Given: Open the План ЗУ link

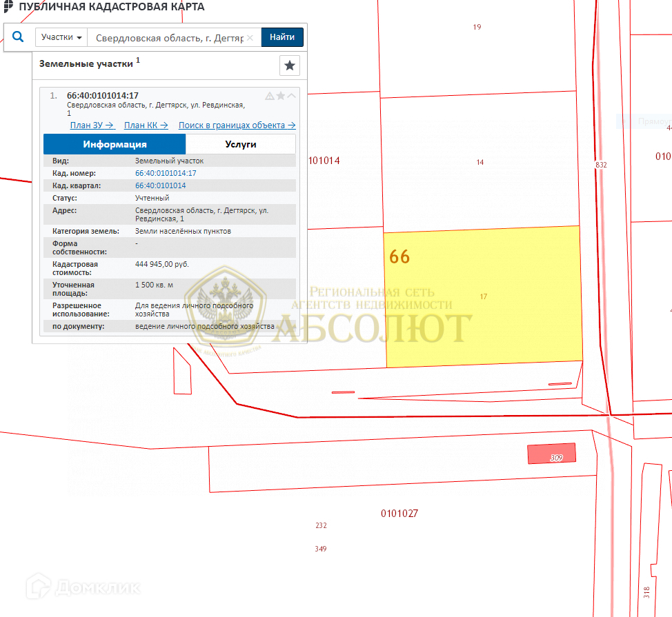Looking at the screenshot, I should (92, 125).
